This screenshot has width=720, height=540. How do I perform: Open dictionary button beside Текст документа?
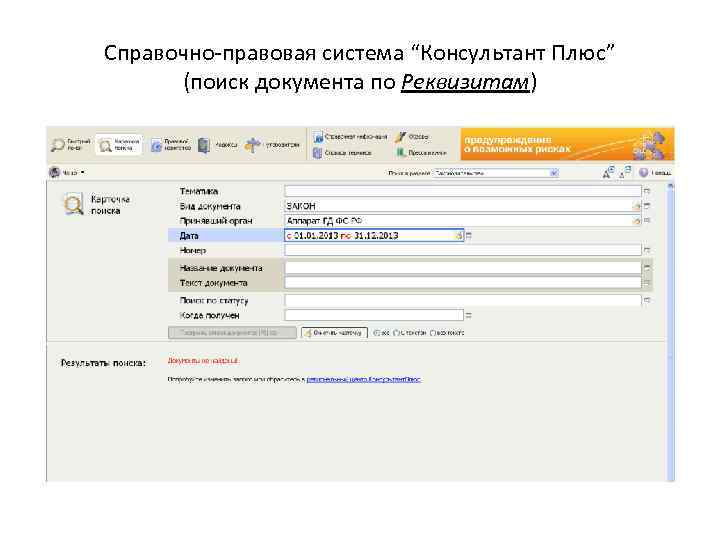click(x=647, y=283)
